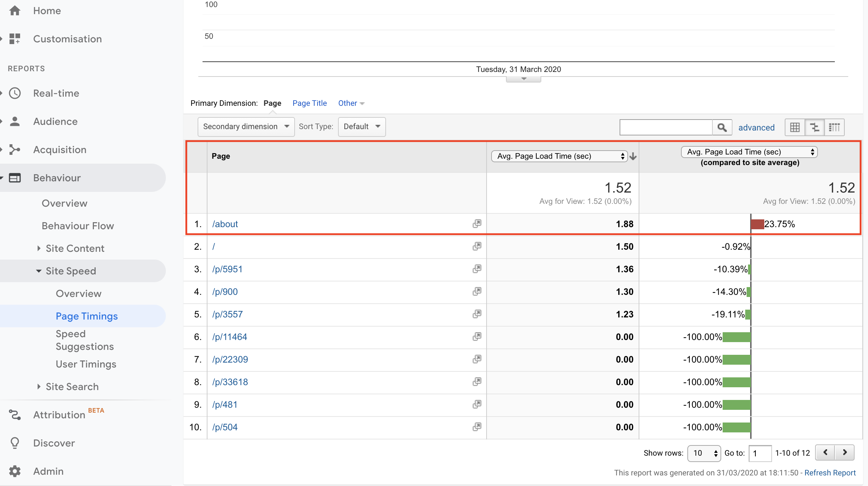
Task: Open /about page in new window icon
Action: coord(477,224)
